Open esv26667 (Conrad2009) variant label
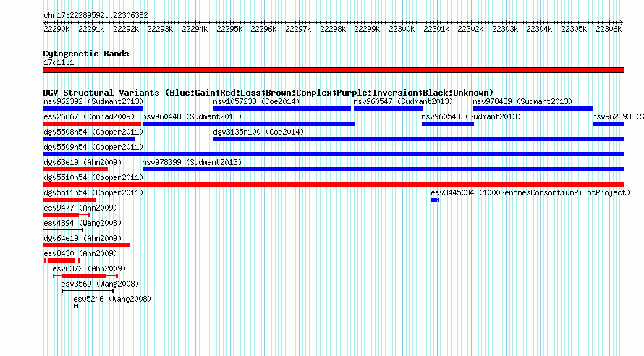Viewport: 644px width, 356px height. [89, 116]
